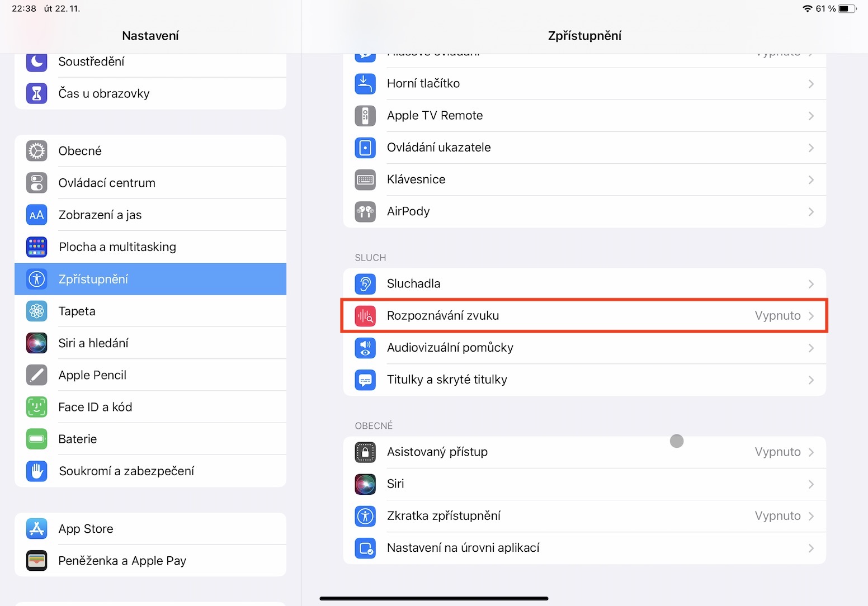Viewport: 868px width, 606px height.
Task: Open Zkratka zpřístupnění Vypnuto status
Action: point(777,516)
